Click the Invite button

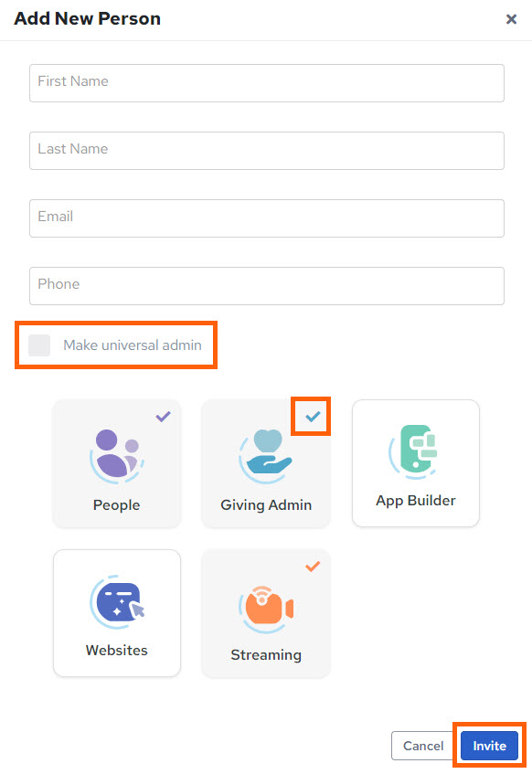coord(488,746)
